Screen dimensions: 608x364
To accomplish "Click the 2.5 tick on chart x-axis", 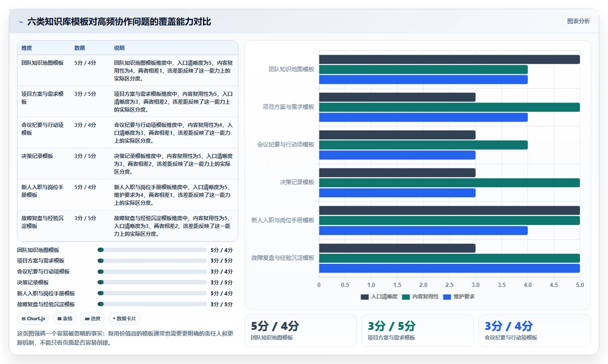I will tap(449, 285).
